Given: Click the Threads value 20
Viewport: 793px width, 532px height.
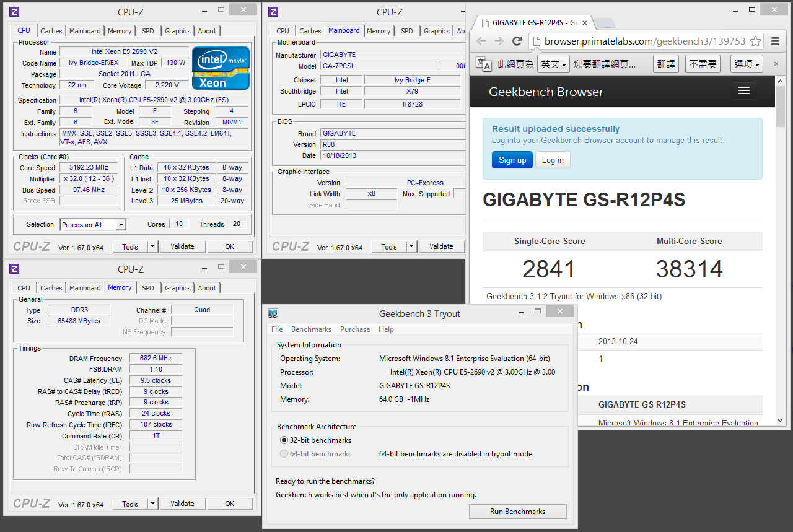Looking at the screenshot, I should (237, 224).
